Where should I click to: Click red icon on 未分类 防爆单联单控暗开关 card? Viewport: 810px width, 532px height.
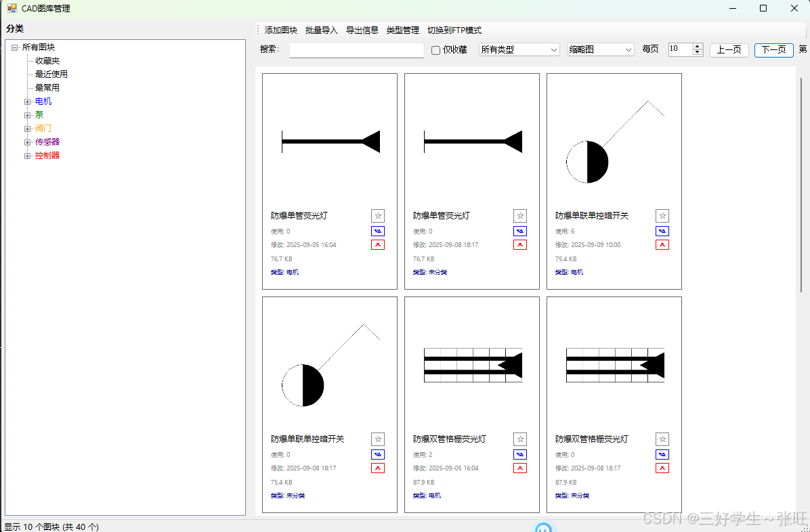378,468
